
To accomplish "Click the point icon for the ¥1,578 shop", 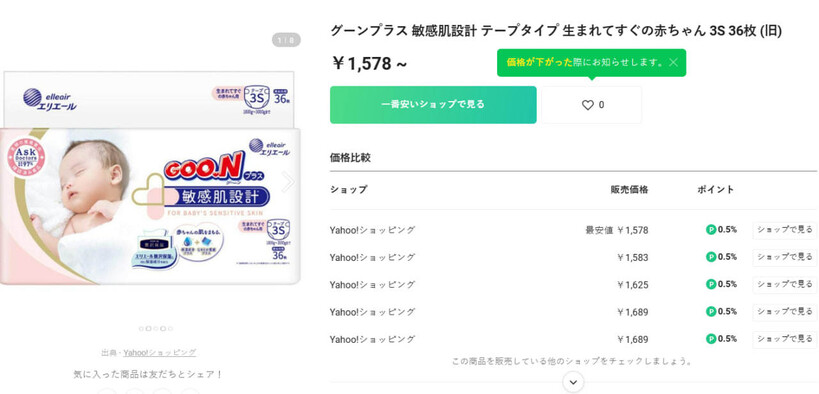I will pyautogui.click(x=711, y=229).
